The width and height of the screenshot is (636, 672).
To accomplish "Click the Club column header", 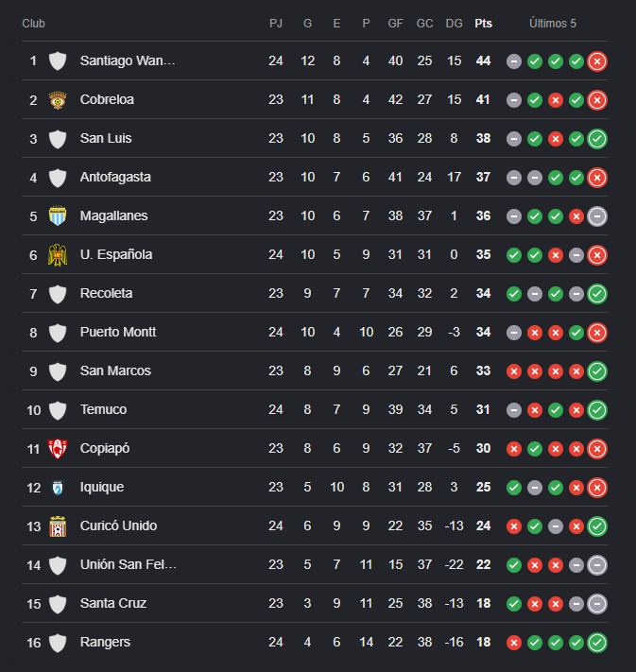I will (x=33, y=24).
